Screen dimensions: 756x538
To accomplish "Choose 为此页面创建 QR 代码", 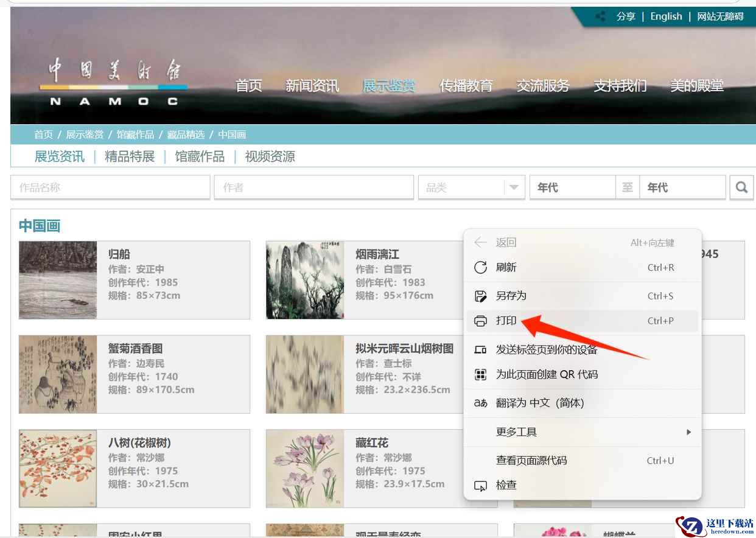I will pyautogui.click(x=583, y=374).
